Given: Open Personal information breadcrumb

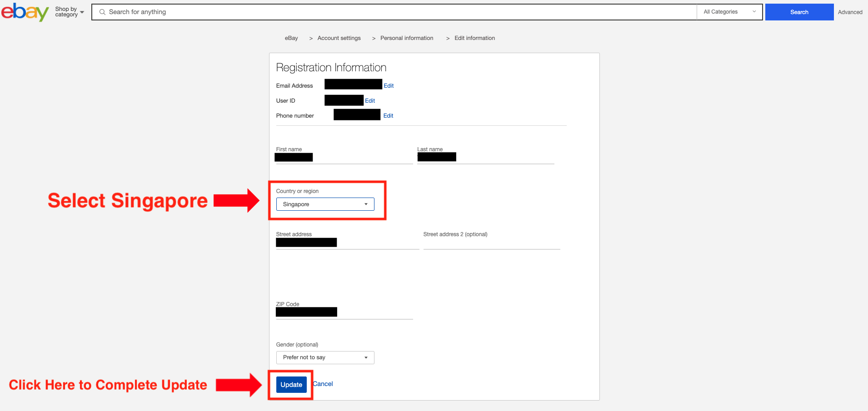Looking at the screenshot, I should 407,38.
